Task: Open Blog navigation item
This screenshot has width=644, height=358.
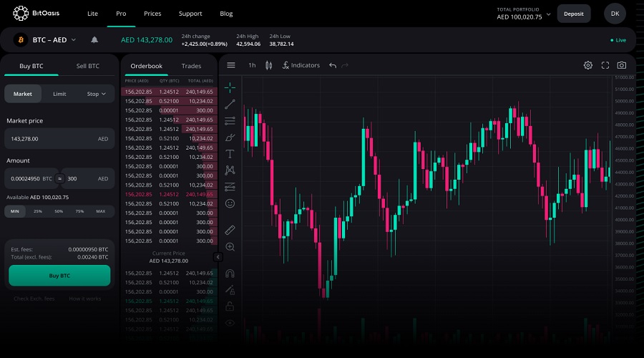Action: (226, 14)
